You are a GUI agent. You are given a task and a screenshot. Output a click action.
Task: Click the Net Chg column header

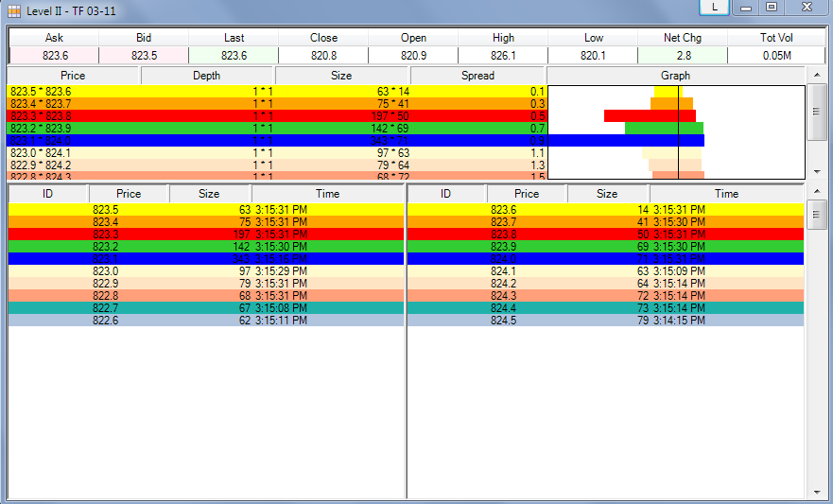(x=683, y=38)
